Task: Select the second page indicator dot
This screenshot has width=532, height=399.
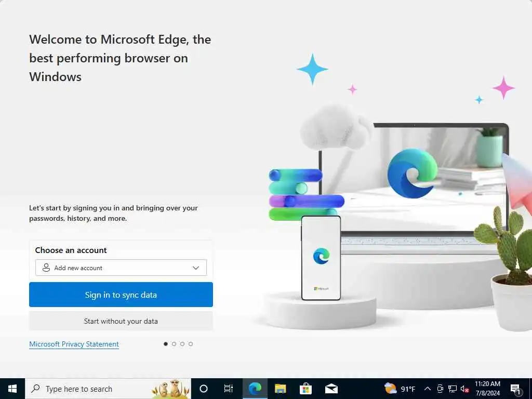Action: (x=174, y=344)
